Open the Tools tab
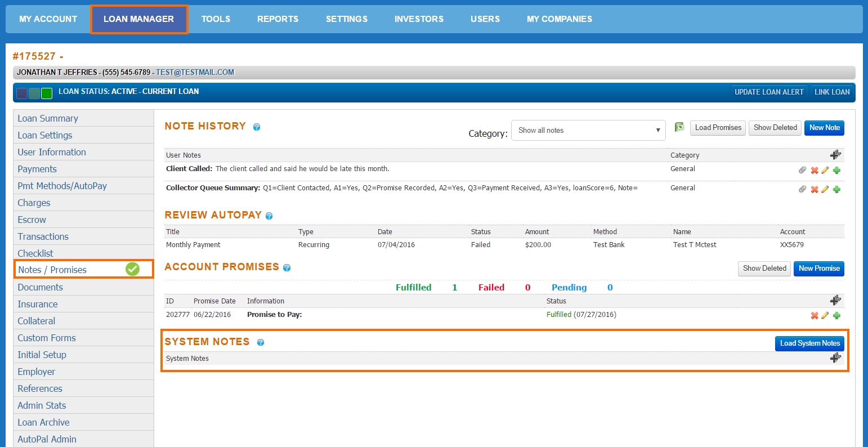The image size is (868, 447). pos(216,19)
